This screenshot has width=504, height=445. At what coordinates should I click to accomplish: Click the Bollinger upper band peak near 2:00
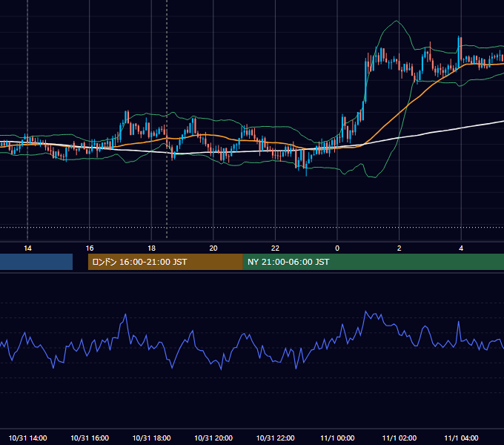pyautogui.click(x=397, y=21)
